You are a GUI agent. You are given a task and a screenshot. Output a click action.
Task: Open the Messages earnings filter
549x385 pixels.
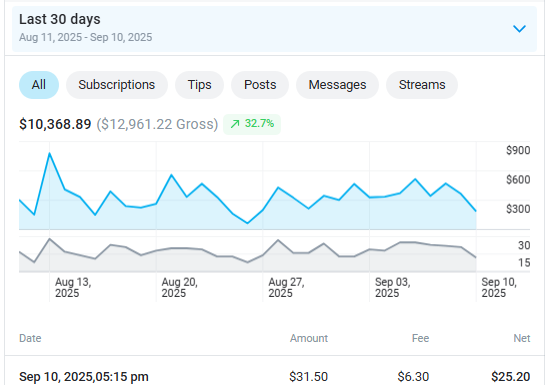coord(337,85)
